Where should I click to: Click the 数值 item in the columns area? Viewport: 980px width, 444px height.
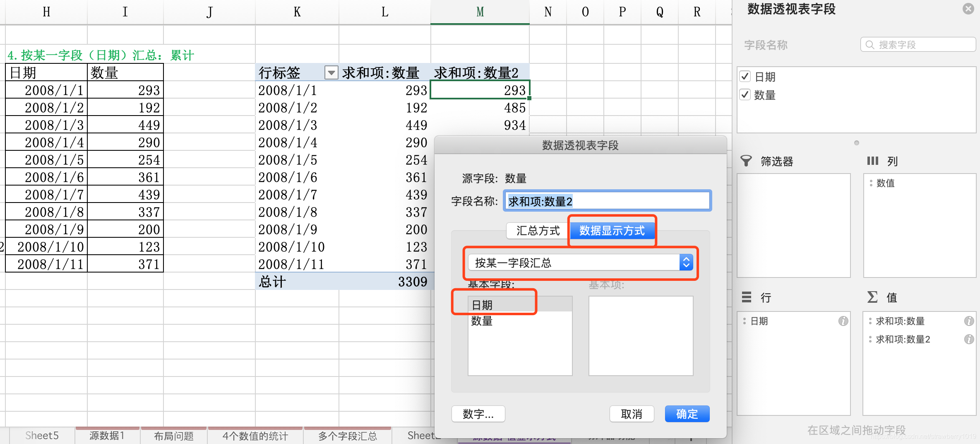click(885, 183)
